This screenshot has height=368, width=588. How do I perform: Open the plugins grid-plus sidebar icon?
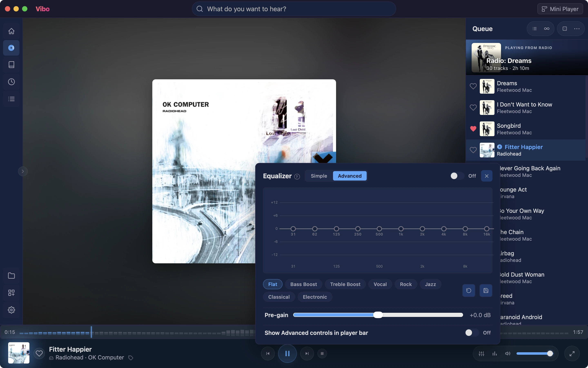point(11,293)
